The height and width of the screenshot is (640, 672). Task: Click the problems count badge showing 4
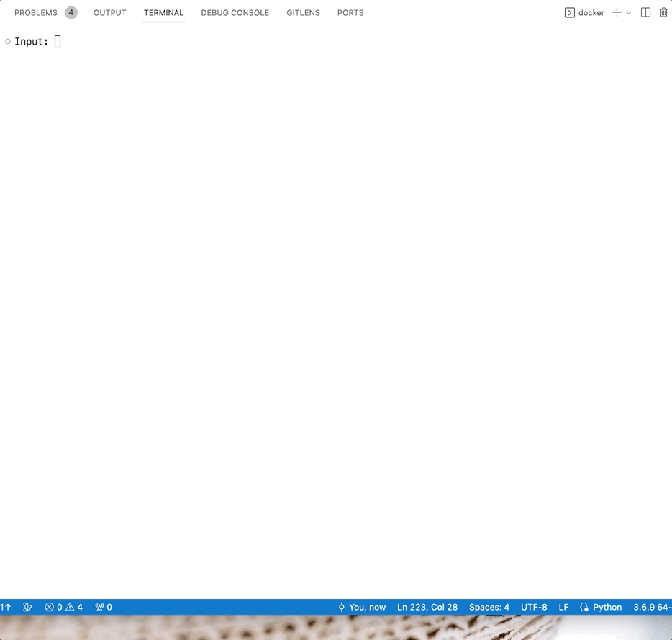(71, 13)
